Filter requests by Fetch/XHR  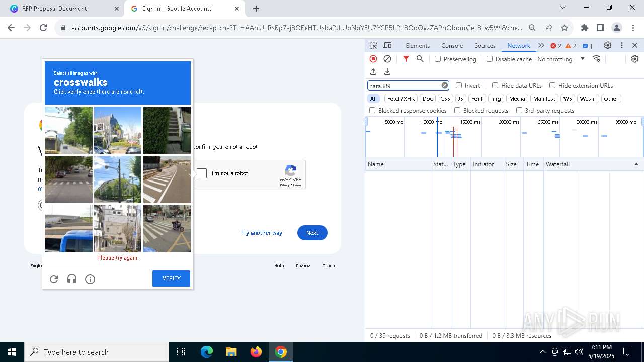pos(400,99)
